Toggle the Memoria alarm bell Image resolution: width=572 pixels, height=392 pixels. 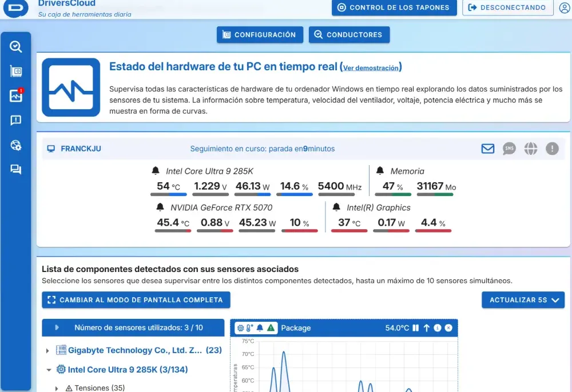point(380,170)
